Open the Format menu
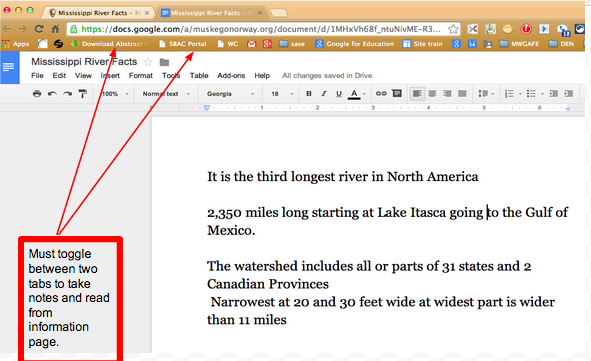 click(x=141, y=75)
